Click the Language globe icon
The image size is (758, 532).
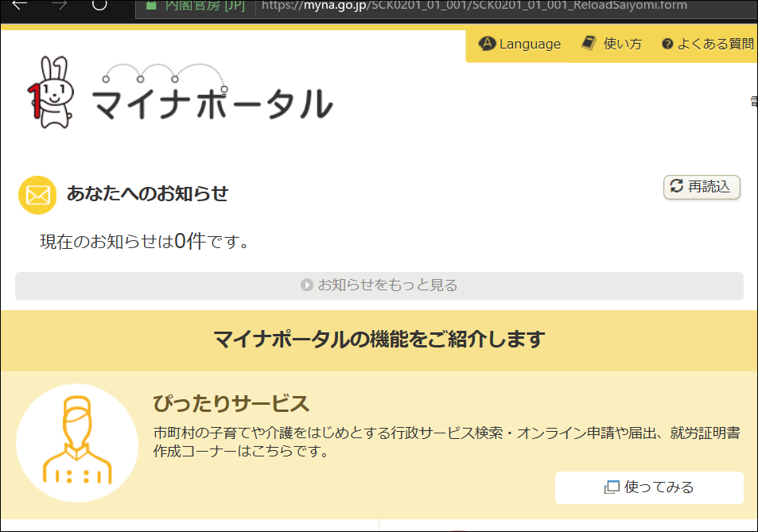[487, 44]
